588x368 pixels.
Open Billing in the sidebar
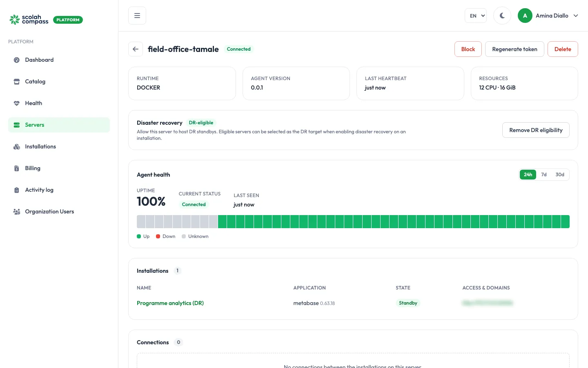point(59,168)
